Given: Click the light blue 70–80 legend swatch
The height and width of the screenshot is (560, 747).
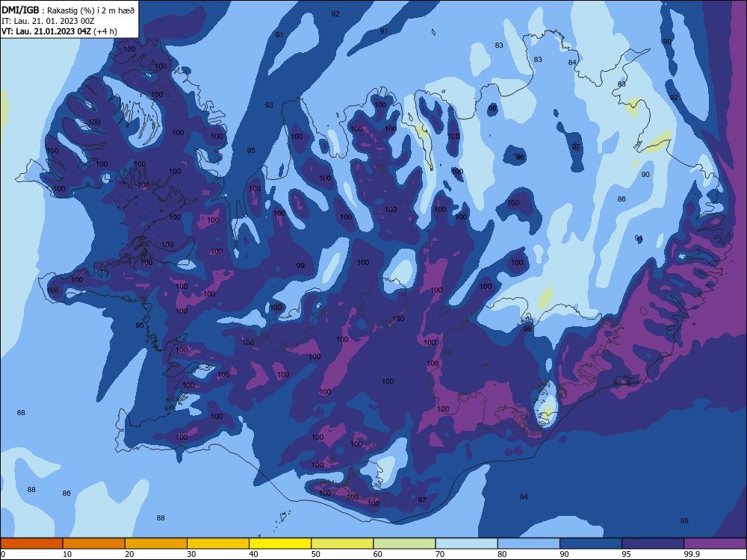Looking at the screenshot, I should point(466,544).
